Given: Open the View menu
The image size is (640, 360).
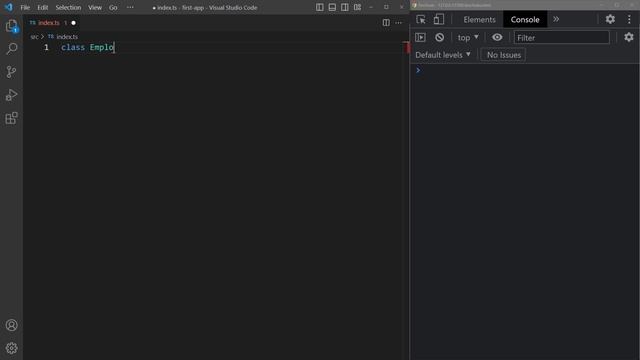Looking at the screenshot, I should [x=95, y=7].
